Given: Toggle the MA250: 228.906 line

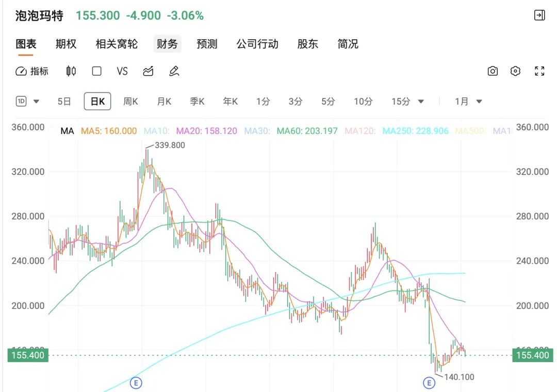Looking at the screenshot, I should [415, 131].
